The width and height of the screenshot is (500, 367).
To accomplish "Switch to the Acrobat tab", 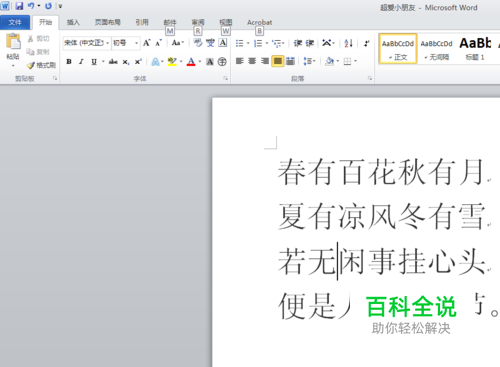I will (x=259, y=22).
